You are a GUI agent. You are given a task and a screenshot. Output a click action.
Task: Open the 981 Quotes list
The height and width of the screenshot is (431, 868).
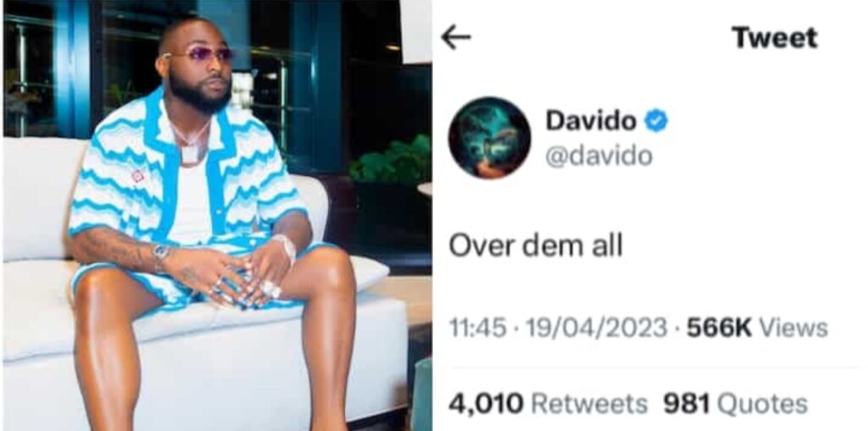point(735,404)
